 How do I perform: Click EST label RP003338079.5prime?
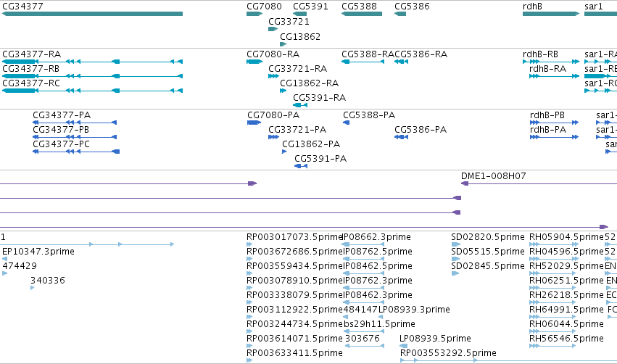pyautogui.click(x=294, y=295)
